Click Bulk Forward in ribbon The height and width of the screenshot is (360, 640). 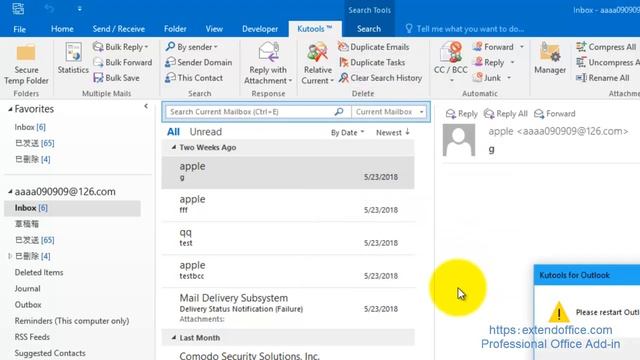(122, 62)
